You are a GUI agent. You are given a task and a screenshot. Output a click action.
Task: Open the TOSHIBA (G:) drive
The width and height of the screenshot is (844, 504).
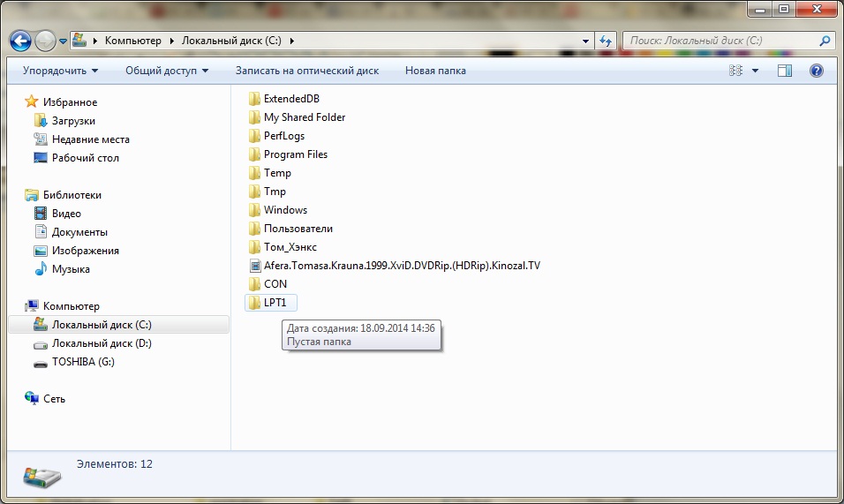[83, 362]
